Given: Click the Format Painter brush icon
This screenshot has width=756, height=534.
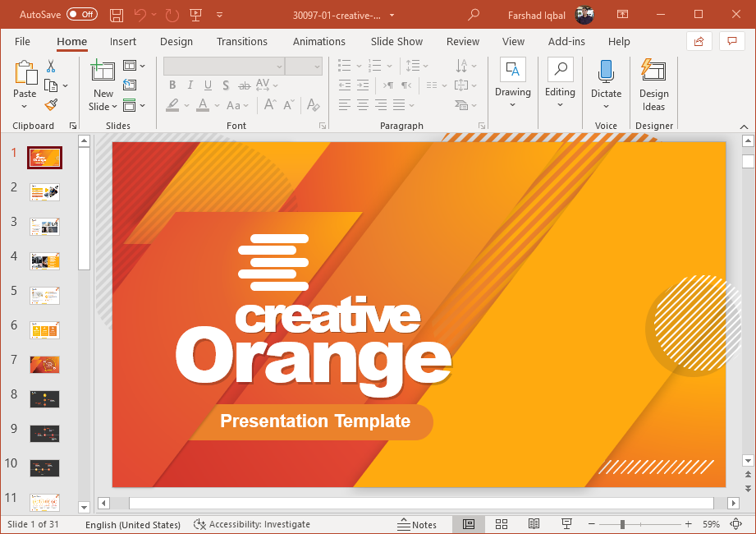Looking at the screenshot, I should [51, 105].
